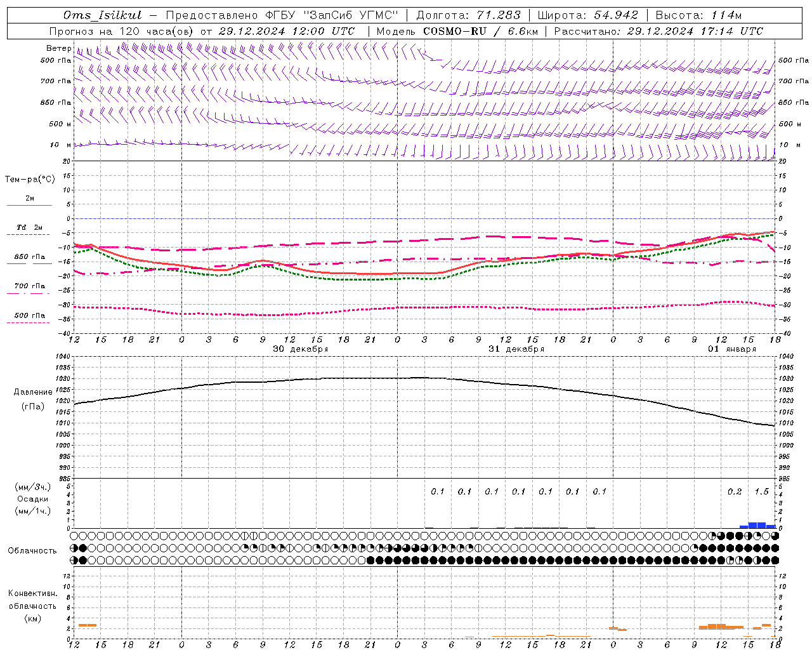Click the '(гПа)' pressure unit label
The width and height of the screenshot is (812, 650).
coord(33,407)
